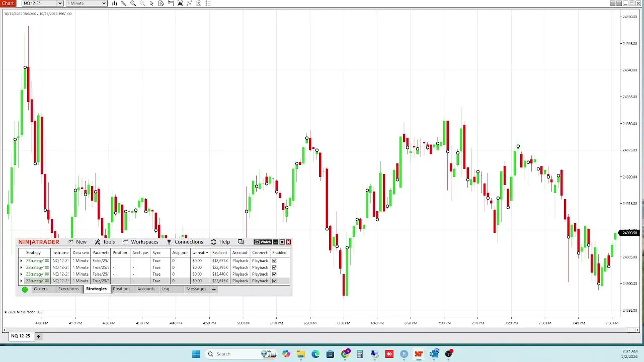Disable strategy with $23,615 realized
Screen dimensions: 644x362
click(274, 281)
